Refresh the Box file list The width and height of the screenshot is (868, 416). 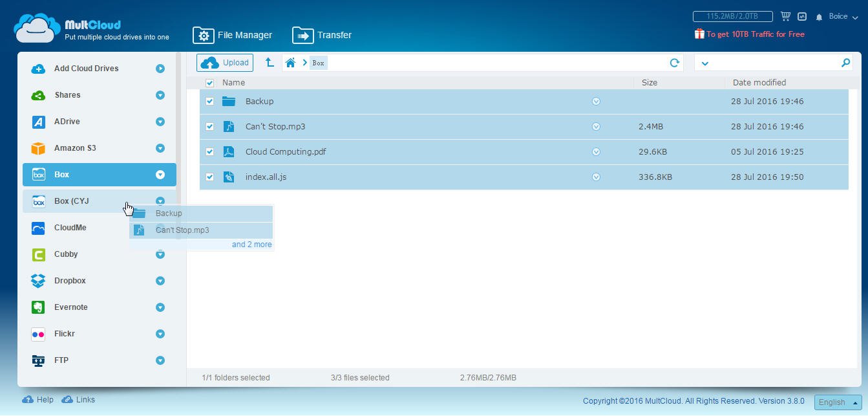pyautogui.click(x=674, y=63)
